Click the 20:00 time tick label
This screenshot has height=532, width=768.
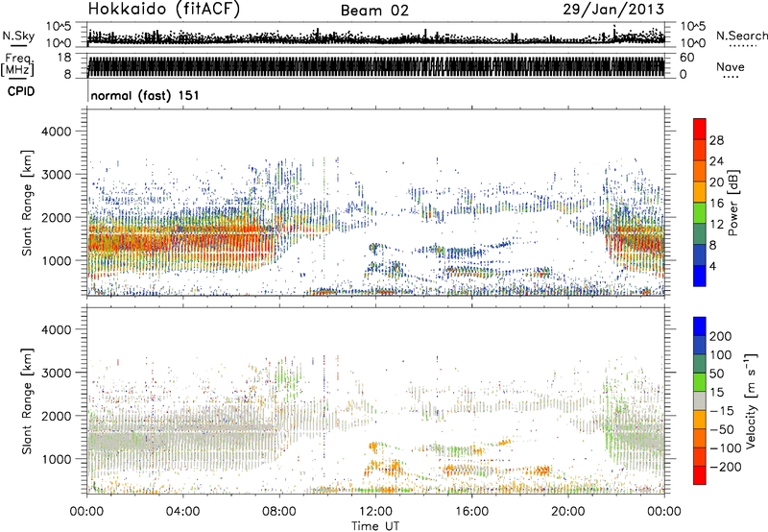tap(567, 512)
